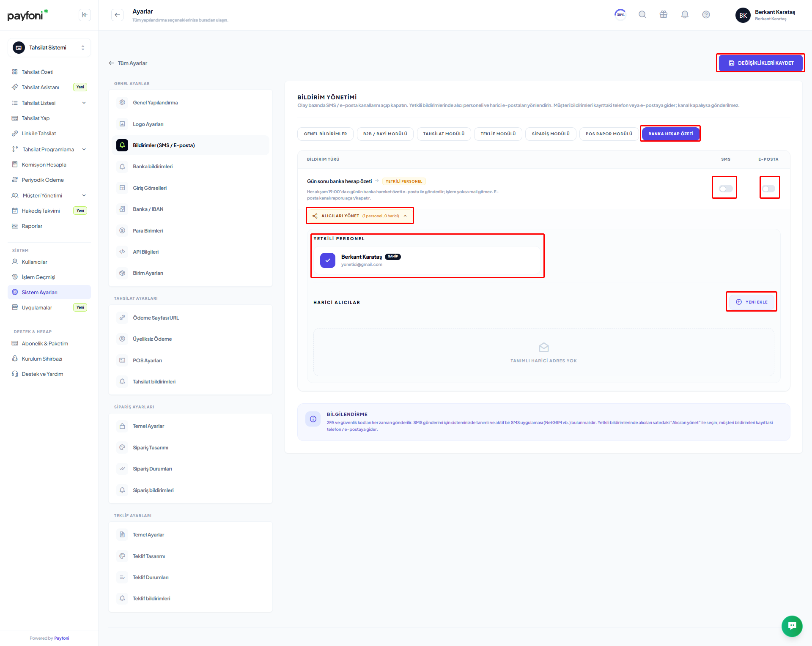812x646 pixels.
Task: Go back via Tüm Ayarlar link
Action: coord(128,63)
